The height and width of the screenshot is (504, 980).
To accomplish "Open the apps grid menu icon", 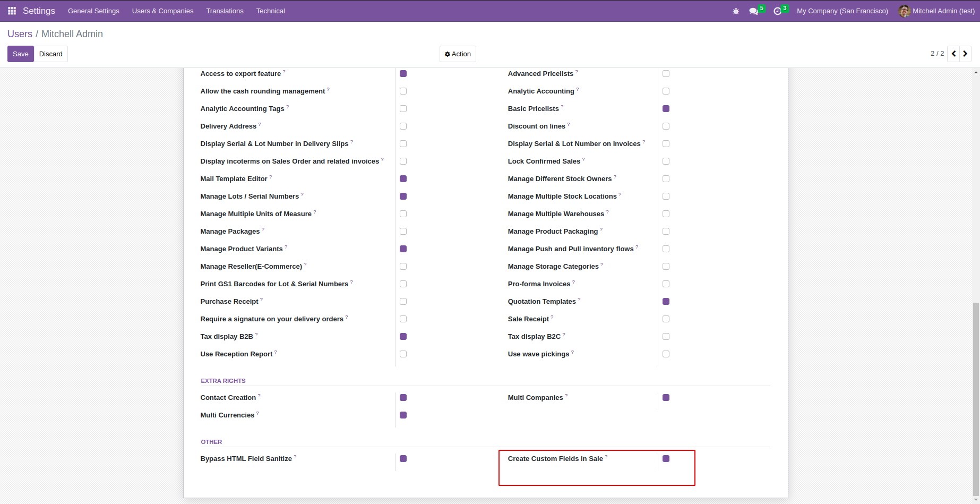I will pyautogui.click(x=12, y=11).
